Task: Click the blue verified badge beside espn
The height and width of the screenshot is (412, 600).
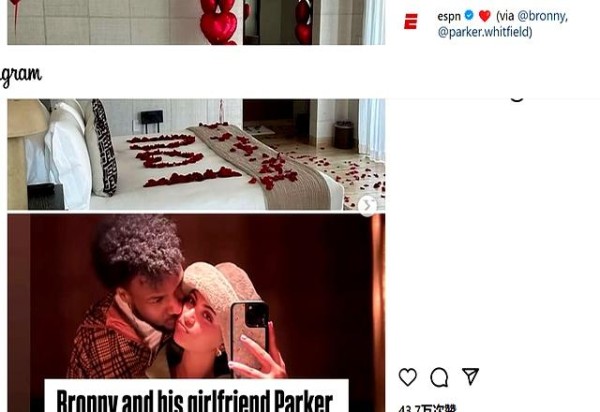Action: 469,15
